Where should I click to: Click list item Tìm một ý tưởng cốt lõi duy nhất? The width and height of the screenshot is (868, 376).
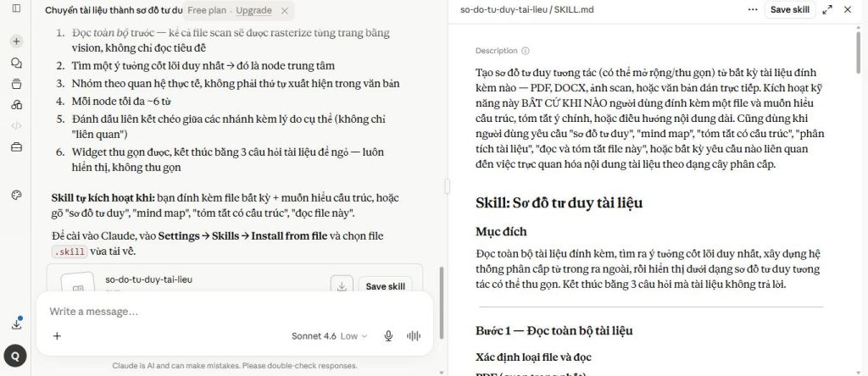[x=203, y=66]
